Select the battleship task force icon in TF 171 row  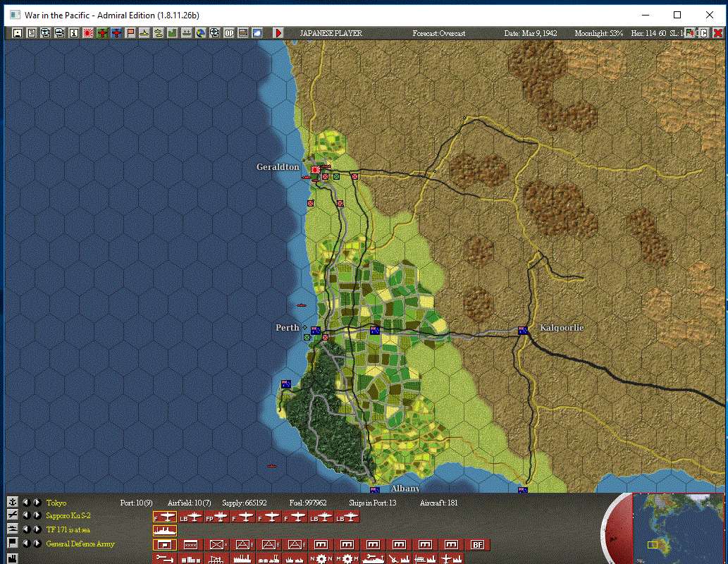(164, 531)
